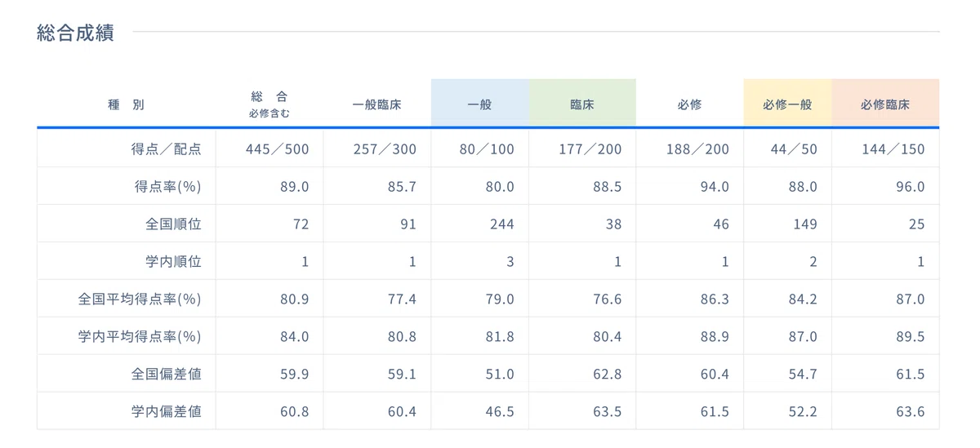980x448 pixels.
Task: Click the 学内偏差値 row label
Action: tap(166, 412)
